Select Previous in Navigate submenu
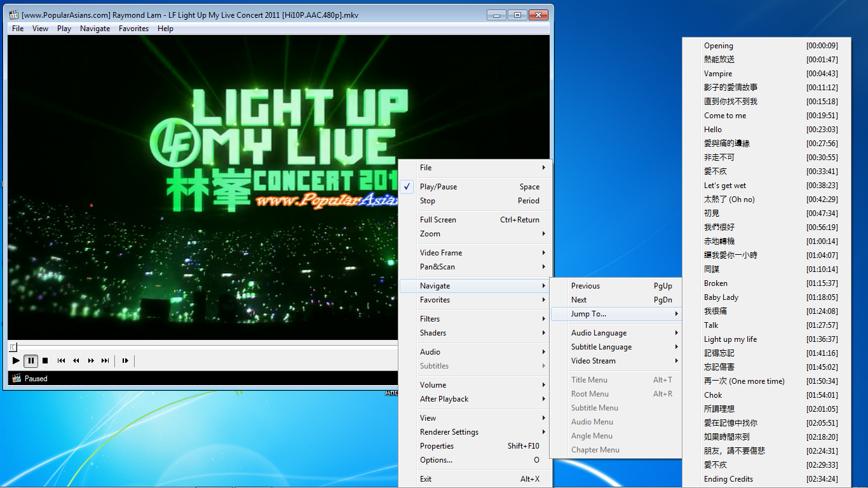The height and width of the screenshot is (488, 868). [616, 286]
